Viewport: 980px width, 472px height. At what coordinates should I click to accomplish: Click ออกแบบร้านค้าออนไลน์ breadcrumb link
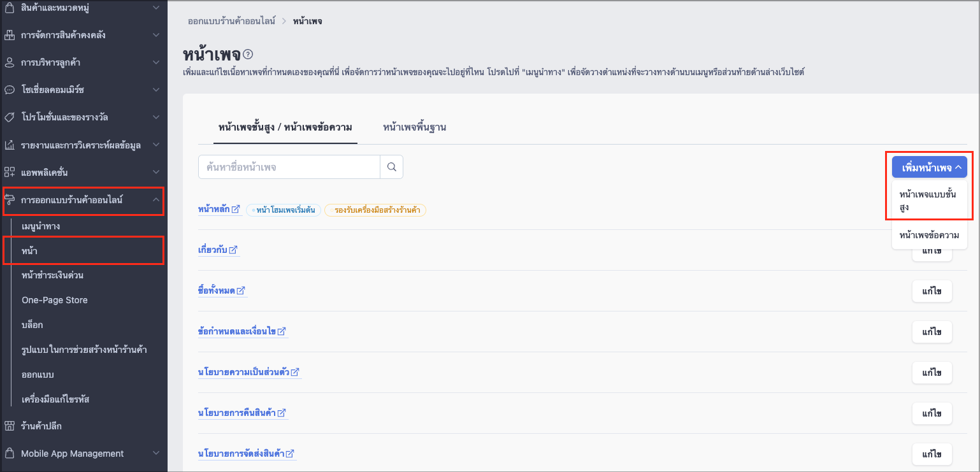231,21
